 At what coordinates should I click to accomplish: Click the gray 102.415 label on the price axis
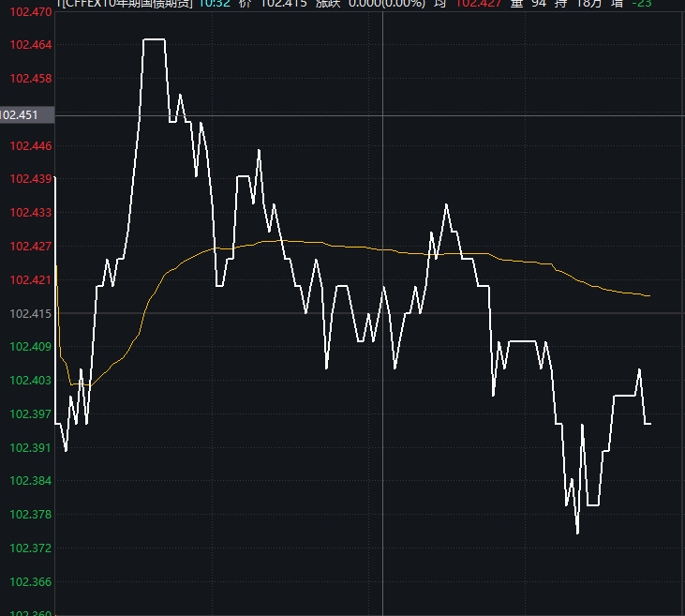(30, 313)
